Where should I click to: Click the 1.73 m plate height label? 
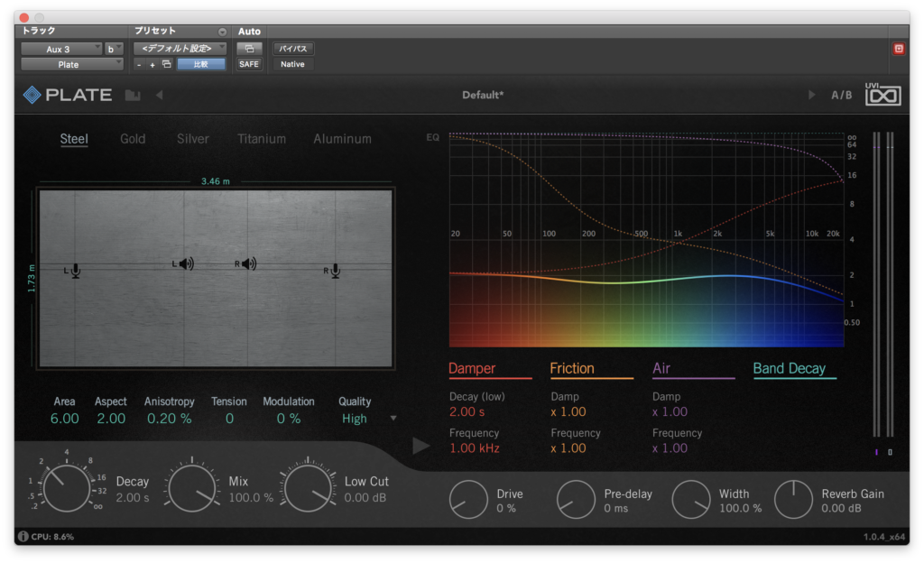(x=32, y=279)
